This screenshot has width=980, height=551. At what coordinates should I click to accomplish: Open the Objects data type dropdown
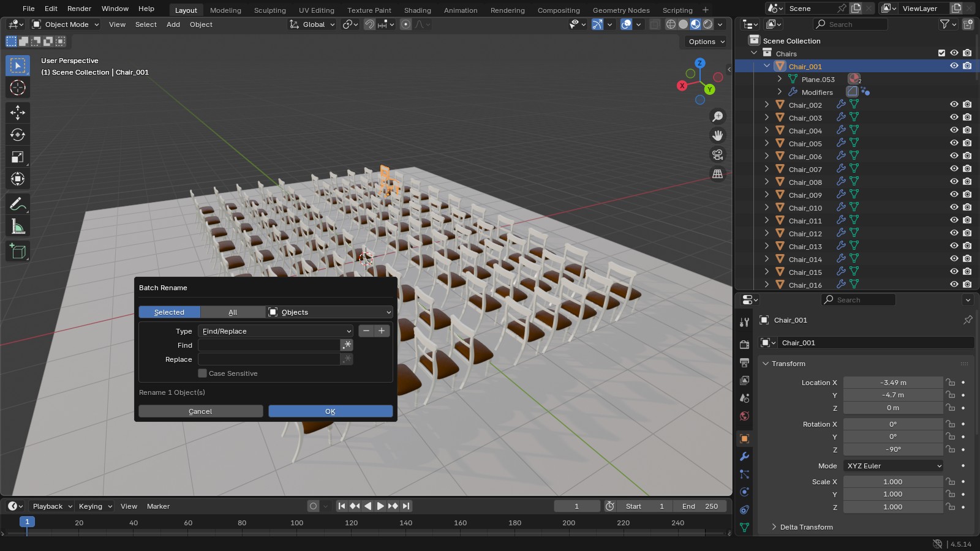coord(330,312)
